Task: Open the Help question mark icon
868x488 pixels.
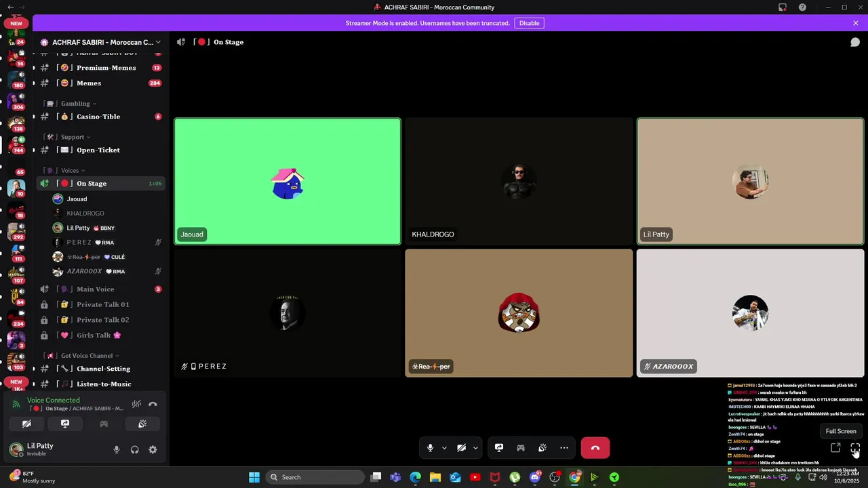Action: coord(802,7)
